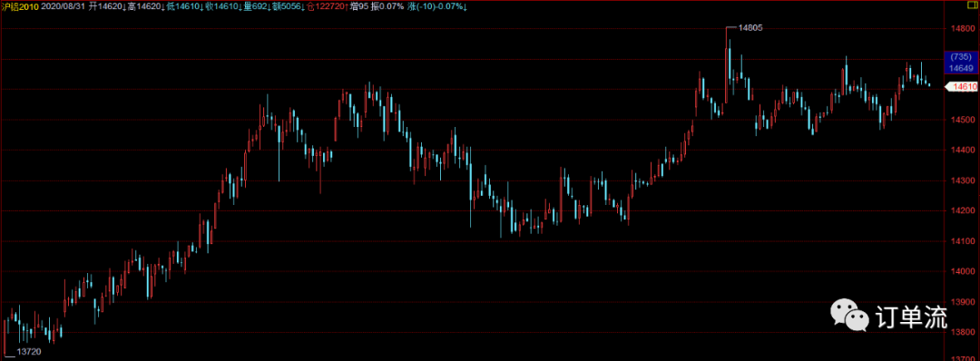Click the change value 涨(-10)-0.07%
The height and width of the screenshot is (361, 980).
pos(437,5)
